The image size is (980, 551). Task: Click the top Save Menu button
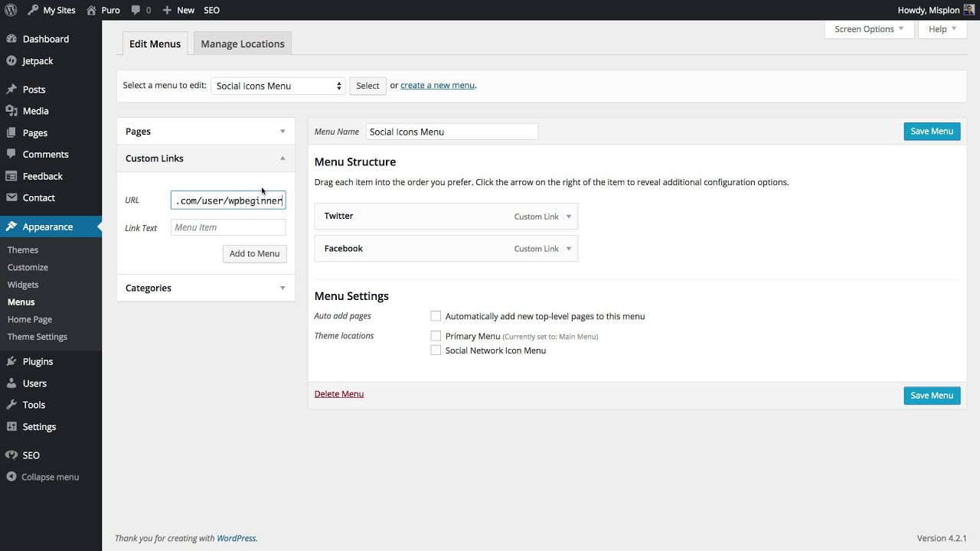[932, 131]
